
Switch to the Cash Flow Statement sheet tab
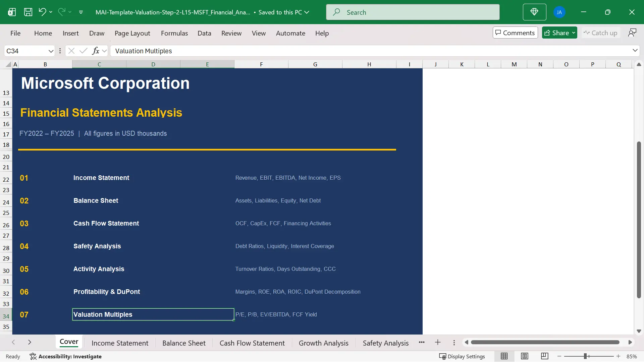pos(252,343)
